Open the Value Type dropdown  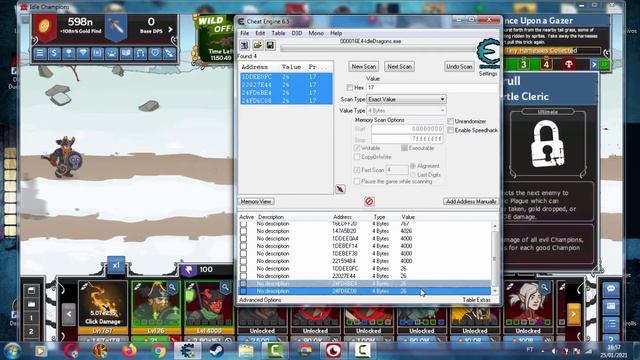coord(406,111)
